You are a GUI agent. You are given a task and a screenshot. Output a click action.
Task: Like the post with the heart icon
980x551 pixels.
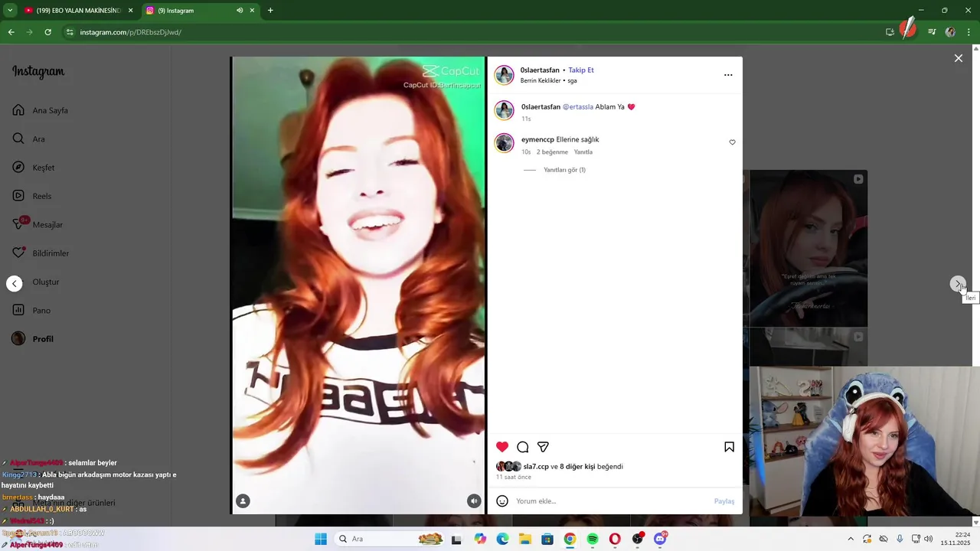pos(502,447)
